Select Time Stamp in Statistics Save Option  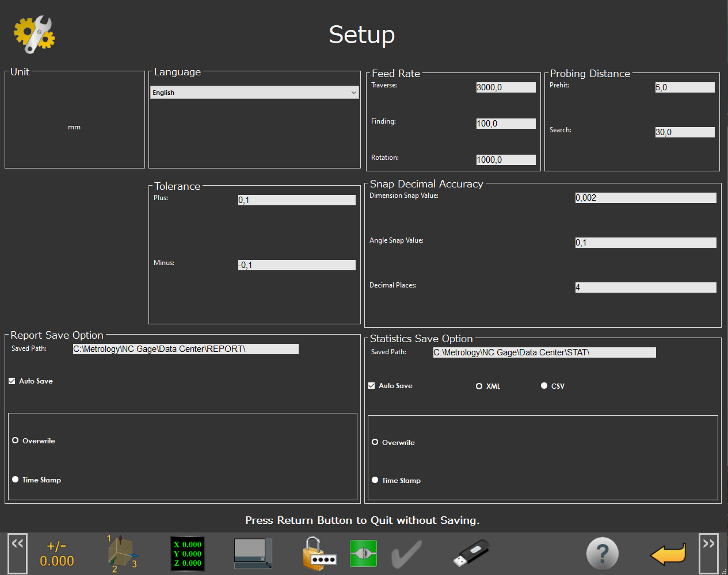tap(375, 480)
